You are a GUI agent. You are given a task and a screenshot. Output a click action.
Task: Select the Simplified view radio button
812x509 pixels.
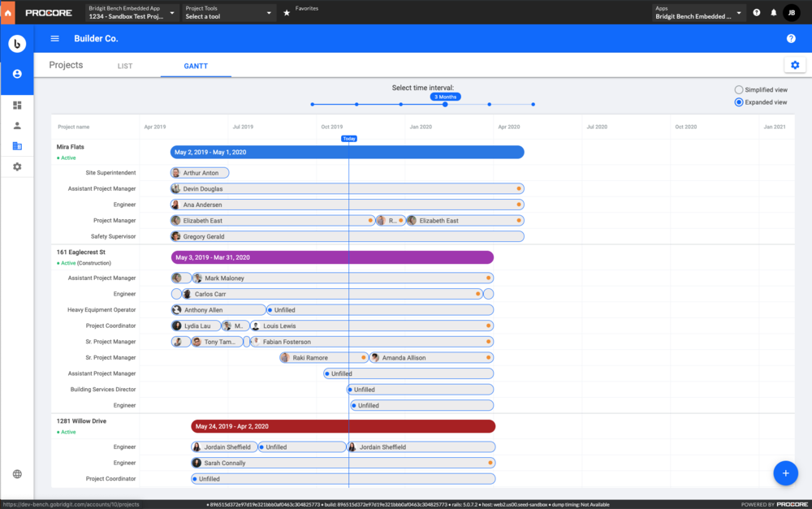click(738, 89)
